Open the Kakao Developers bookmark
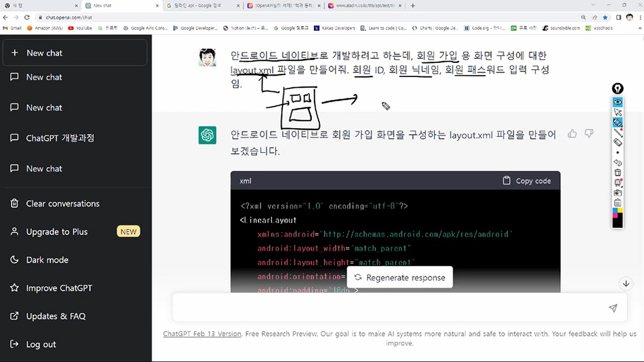The height and width of the screenshot is (362, 644). click(334, 28)
